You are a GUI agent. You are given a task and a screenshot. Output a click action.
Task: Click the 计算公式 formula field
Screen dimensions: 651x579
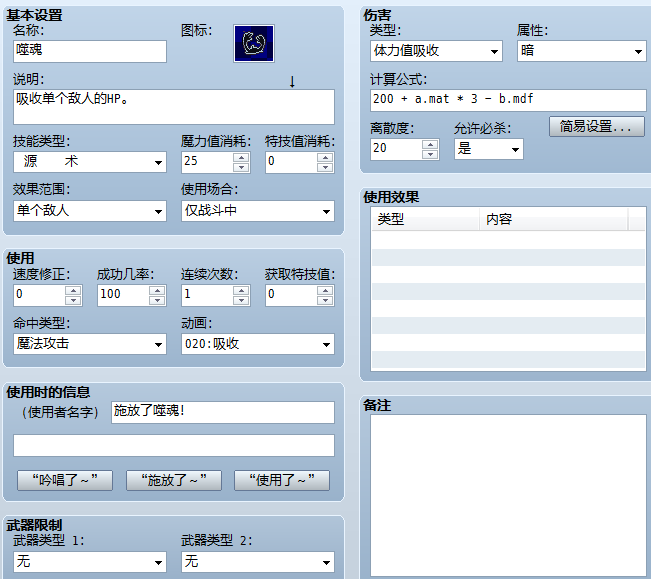click(x=508, y=100)
